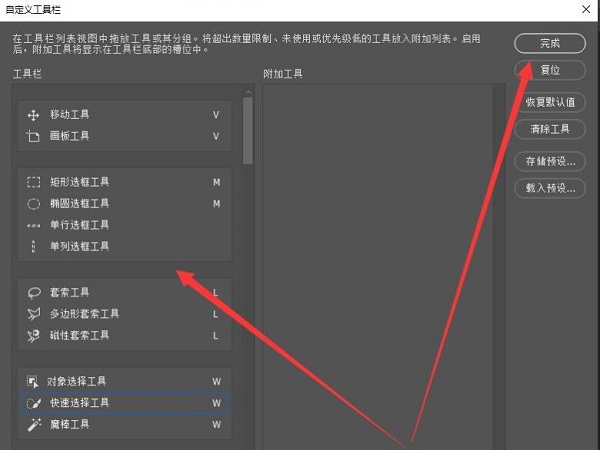This screenshot has height=450, width=600.
Task: Click 完成 to finish customizing
Action: coord(550,43)
